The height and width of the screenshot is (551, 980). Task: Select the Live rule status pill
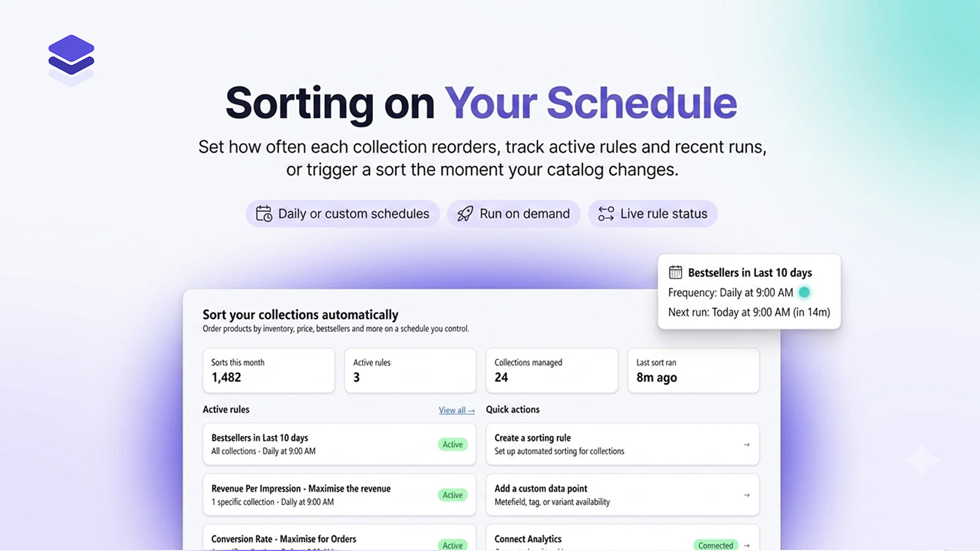(x=653, y=214)
